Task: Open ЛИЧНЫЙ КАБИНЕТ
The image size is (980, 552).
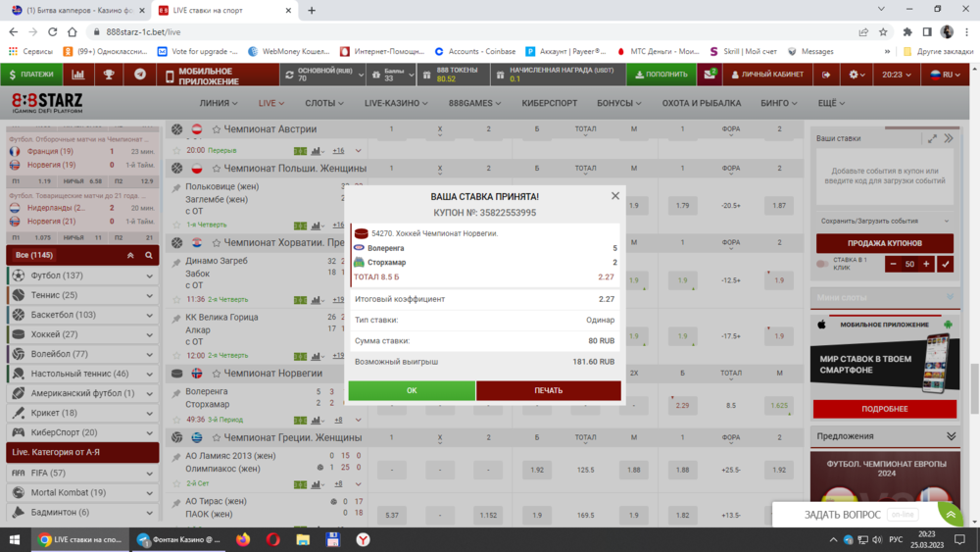Action: click(x=767, y=75)
